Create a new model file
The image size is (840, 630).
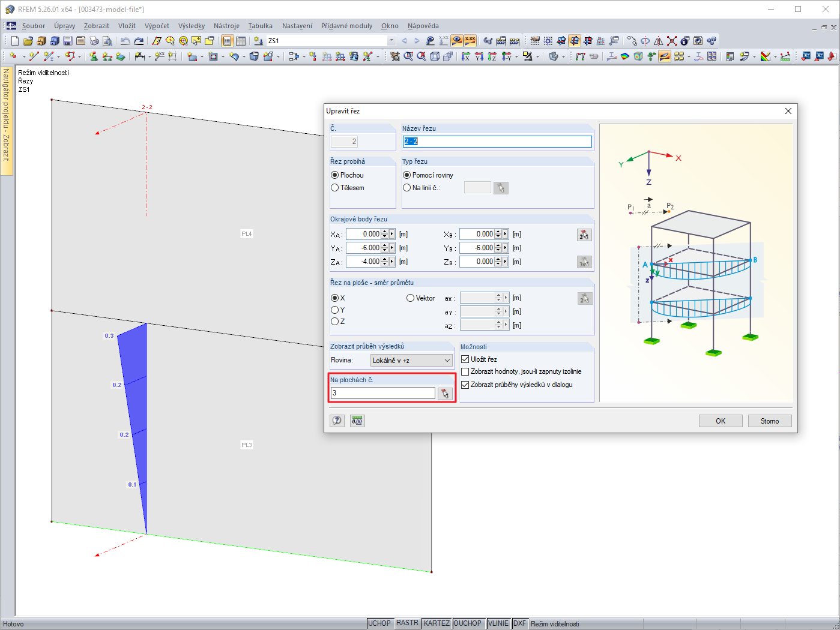tap(15, 41)
